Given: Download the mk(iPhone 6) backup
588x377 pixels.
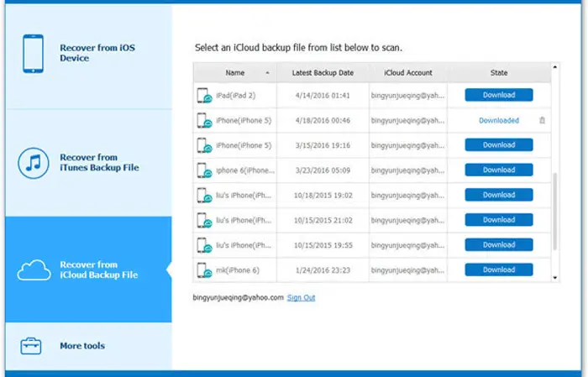Looking at the screenshot, I should pos(499,270).
